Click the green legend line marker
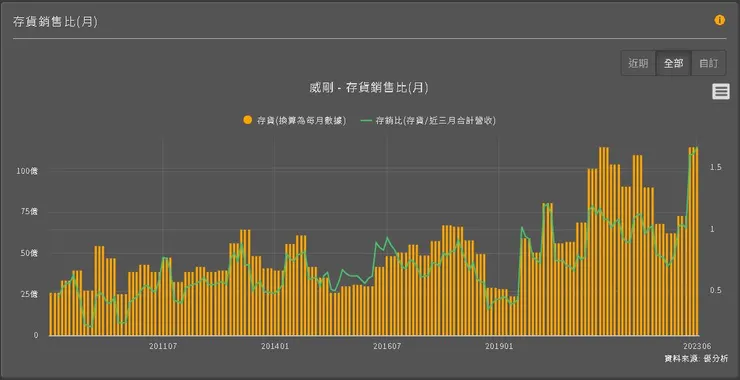This screenshot has width=740, height=380. pos(366,120)
